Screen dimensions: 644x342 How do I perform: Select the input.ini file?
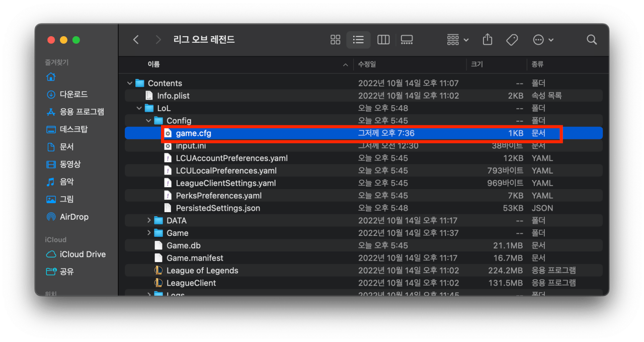(x=364, y=146)
